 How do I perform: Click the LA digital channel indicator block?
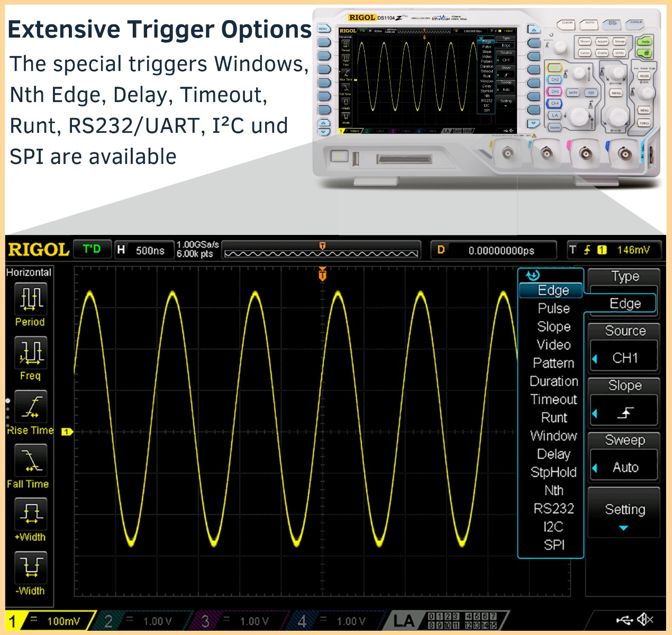point(462,621)
